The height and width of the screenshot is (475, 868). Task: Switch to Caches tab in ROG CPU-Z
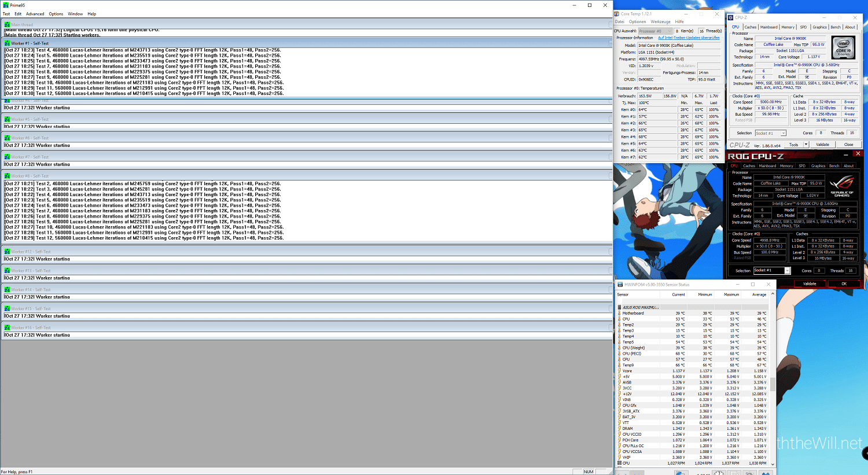[x=749, y=166]
